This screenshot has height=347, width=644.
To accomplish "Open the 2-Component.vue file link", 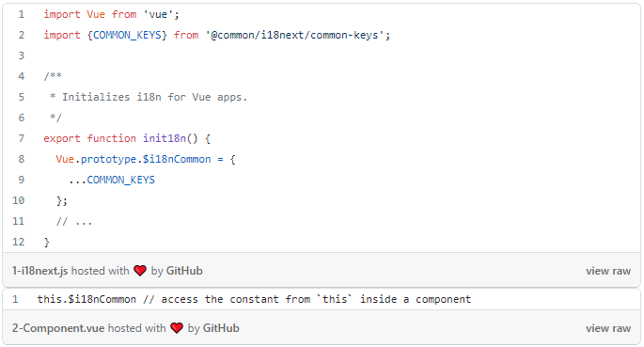I will click(x=58, y=328).
